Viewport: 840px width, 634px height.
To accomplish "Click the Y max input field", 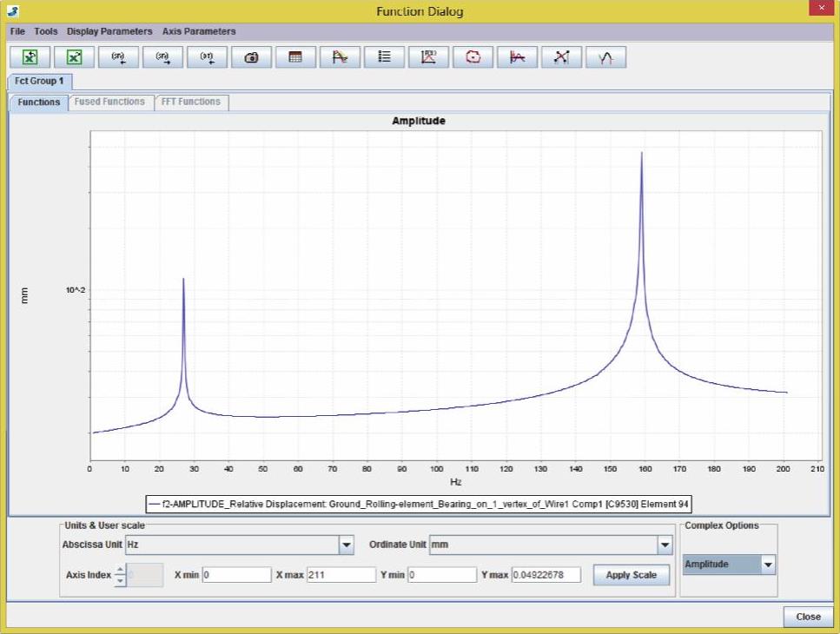I will pos(546,575).
